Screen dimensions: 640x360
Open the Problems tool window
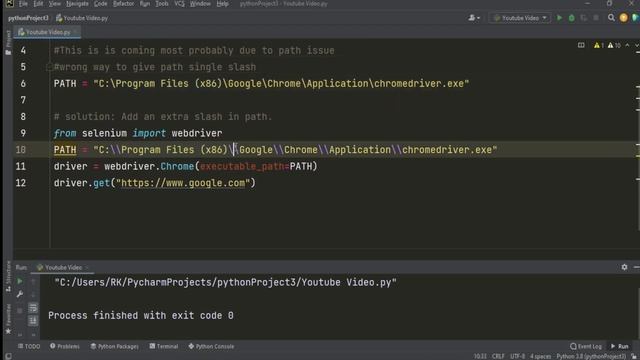click(x=64, y=346)
